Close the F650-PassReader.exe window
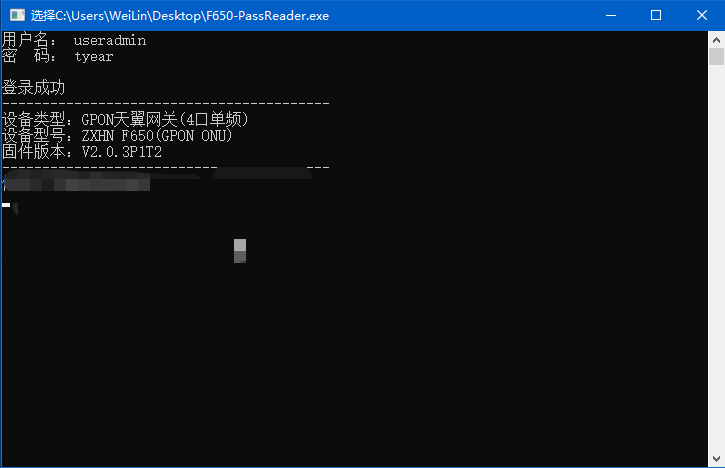 [701, 15]
